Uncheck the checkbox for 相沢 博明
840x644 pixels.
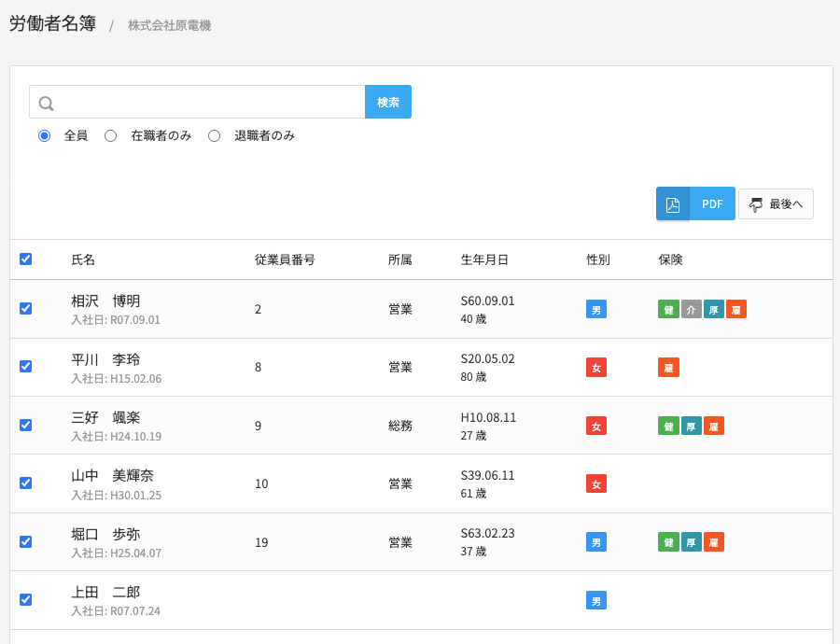(x=26, y=309)
